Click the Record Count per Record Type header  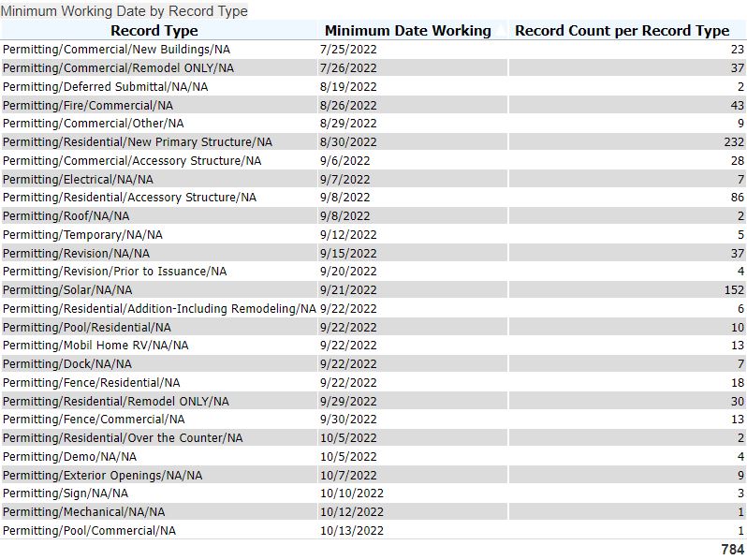[x=622, y=31]
